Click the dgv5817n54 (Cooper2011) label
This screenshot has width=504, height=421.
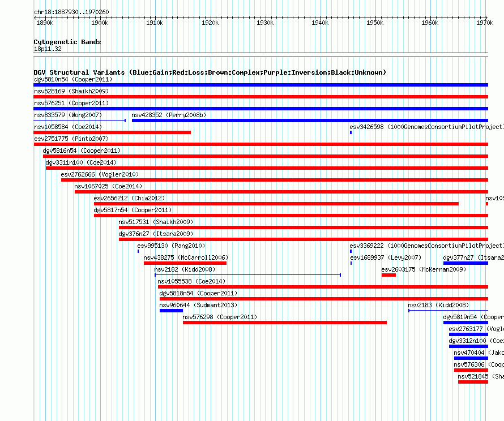(x=133, y=210)
